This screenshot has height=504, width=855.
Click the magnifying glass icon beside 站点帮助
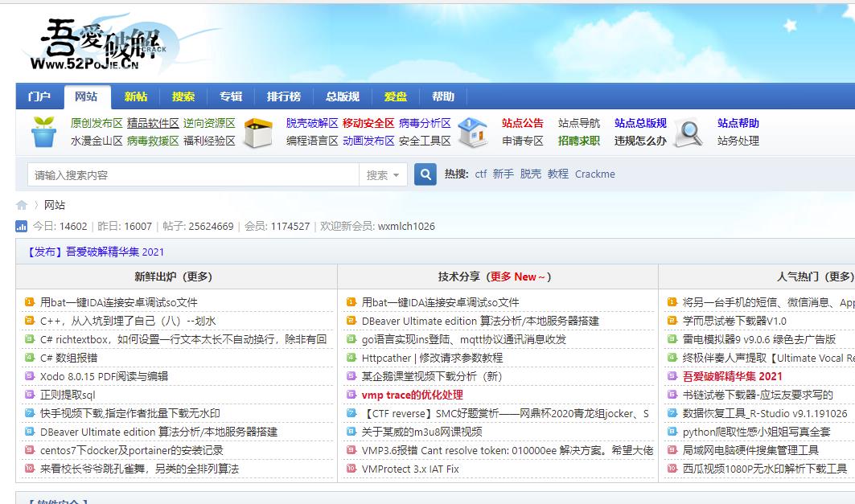coord(688,131)
